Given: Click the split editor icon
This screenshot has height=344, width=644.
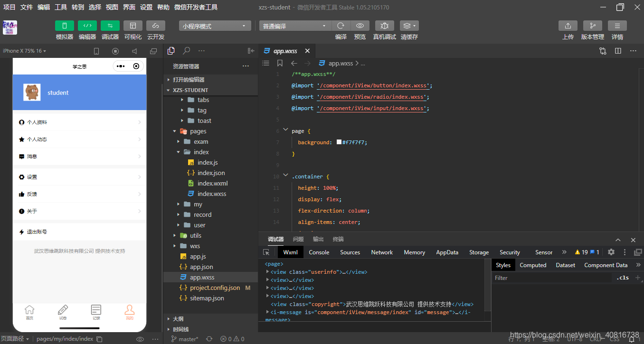Looking at the screenshot, I should (x=618, y=51).
